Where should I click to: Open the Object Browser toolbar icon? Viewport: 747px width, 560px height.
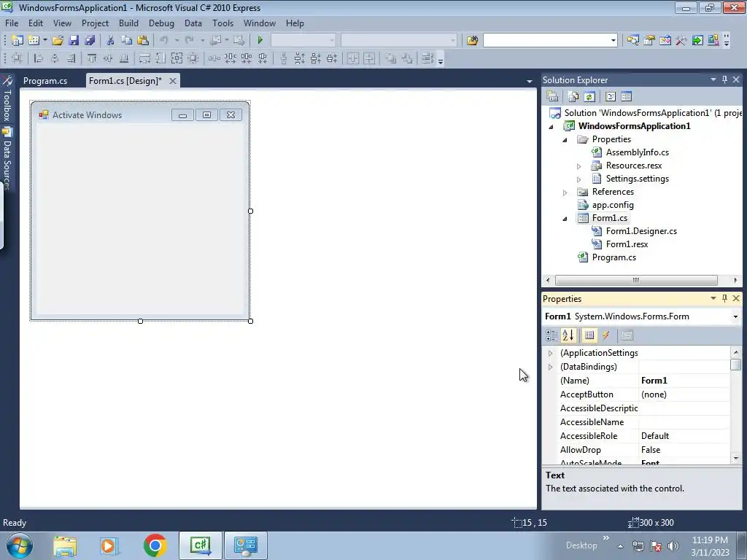(x=665, y=41)
